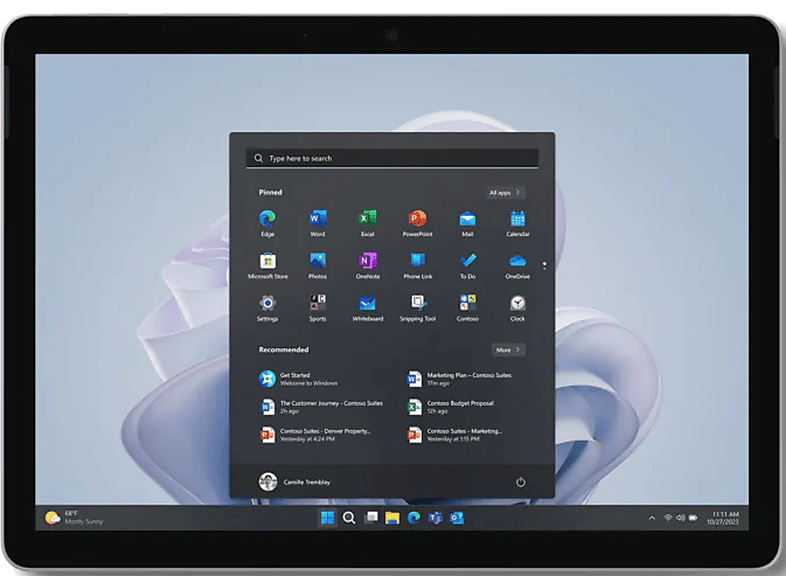Open Snipping Tool
Screen dimensions: 786x587
418,308
